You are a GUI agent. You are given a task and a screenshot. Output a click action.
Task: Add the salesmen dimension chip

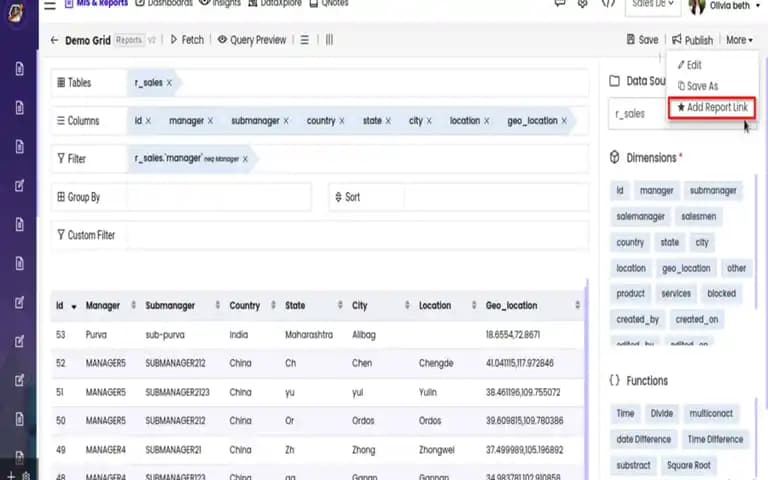(698, 216)
